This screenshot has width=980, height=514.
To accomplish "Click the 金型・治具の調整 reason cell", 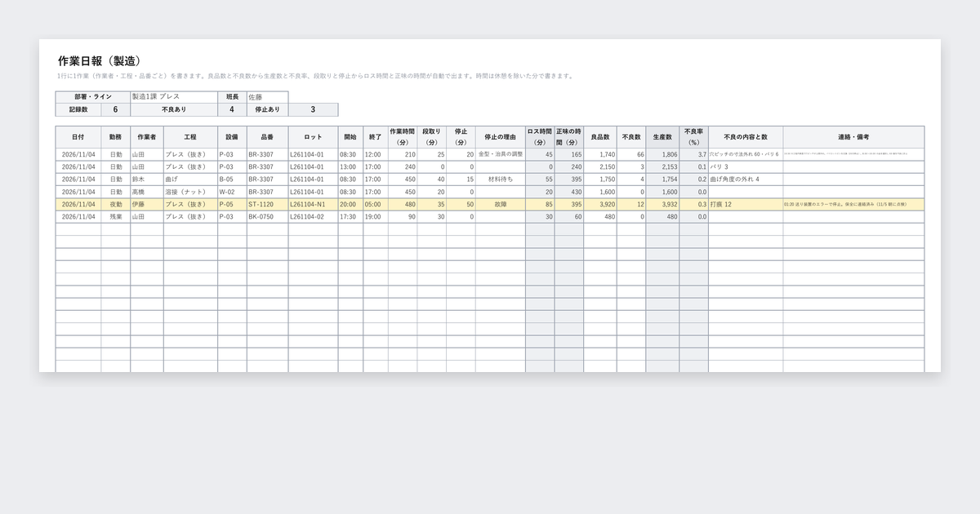I will tap(501, 154).
